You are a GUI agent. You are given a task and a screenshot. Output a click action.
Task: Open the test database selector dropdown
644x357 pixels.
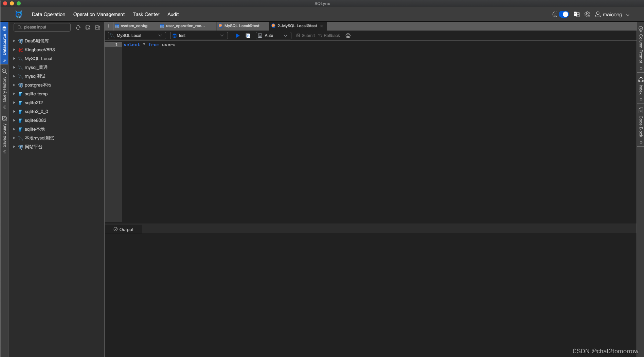198,35
